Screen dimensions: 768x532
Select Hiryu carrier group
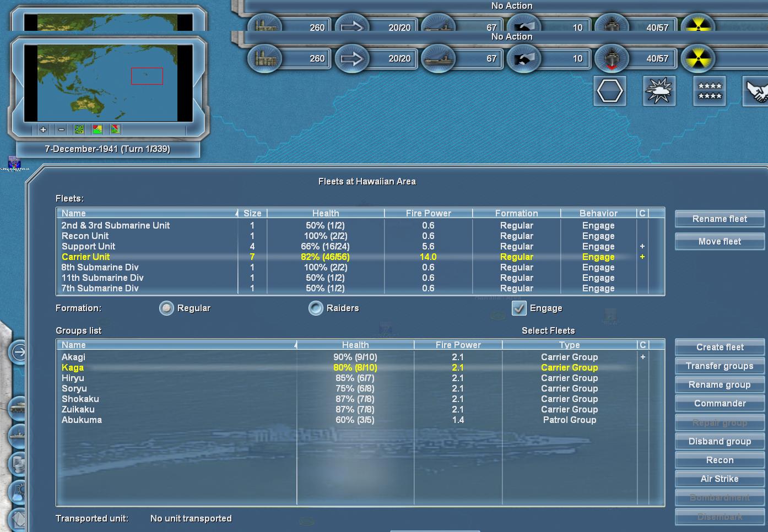tap(360, 378)
